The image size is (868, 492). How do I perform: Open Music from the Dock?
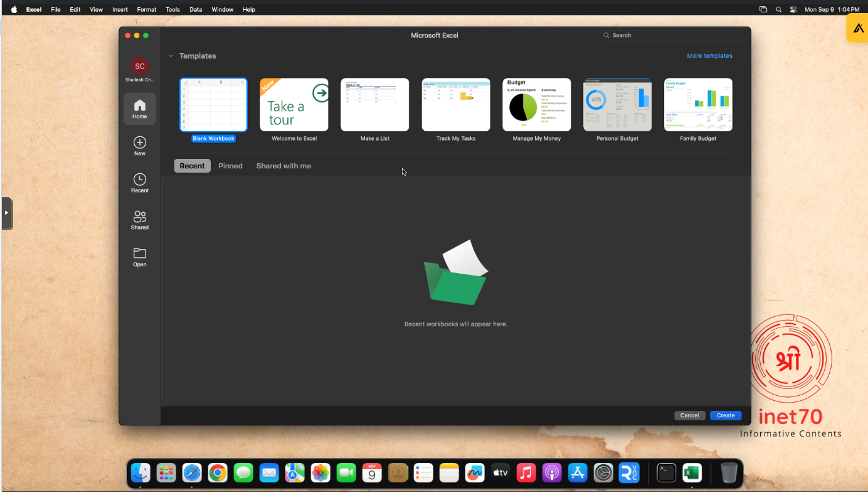click(x=526, y=473)
